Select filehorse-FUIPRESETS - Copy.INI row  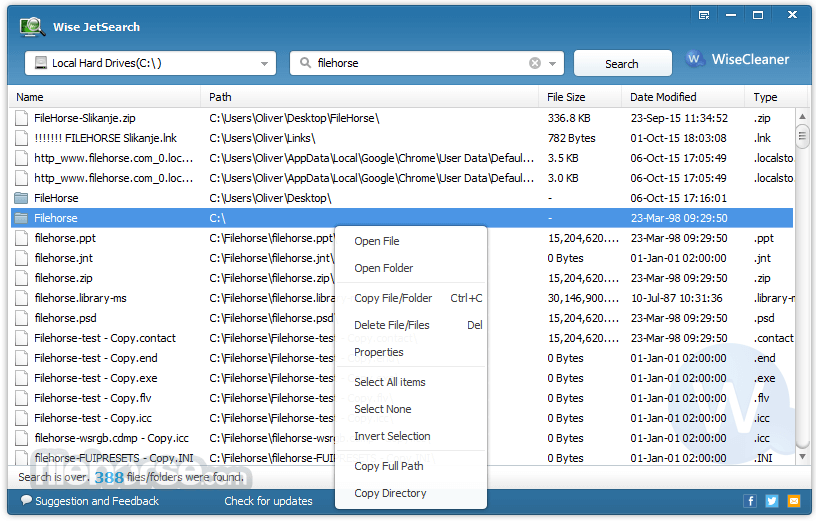point(402,458)
